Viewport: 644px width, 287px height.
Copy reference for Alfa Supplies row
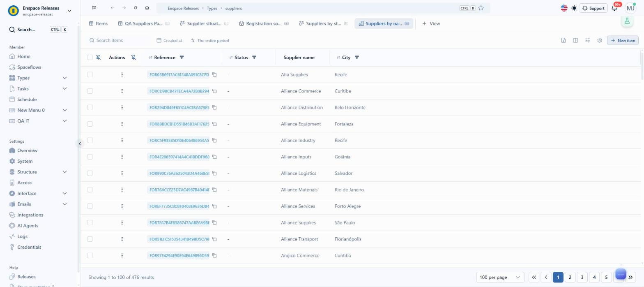coord(214,75)
